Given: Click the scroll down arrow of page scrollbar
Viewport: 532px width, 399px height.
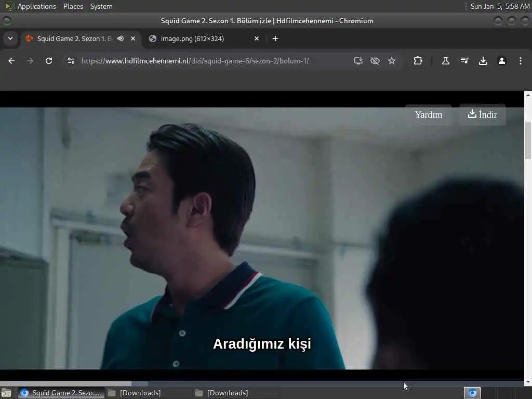Looking at the screenshot, I should 528,382.
